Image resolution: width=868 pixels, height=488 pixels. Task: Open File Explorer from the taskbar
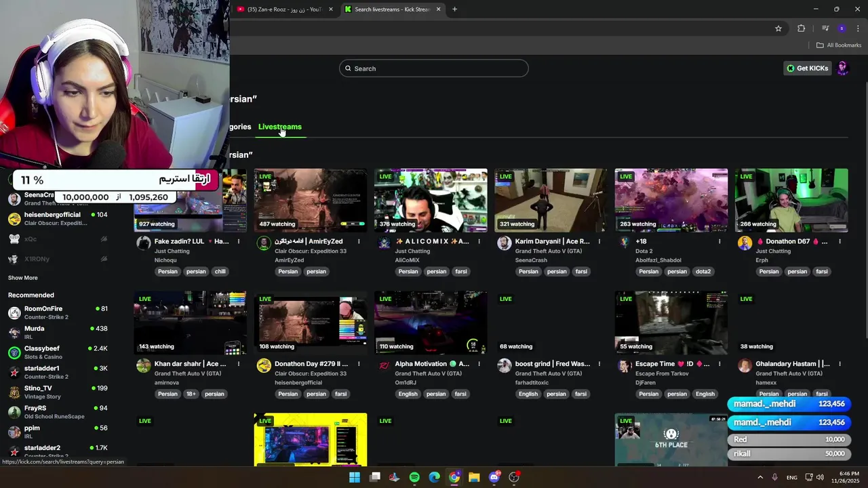[x=474, y=477]
